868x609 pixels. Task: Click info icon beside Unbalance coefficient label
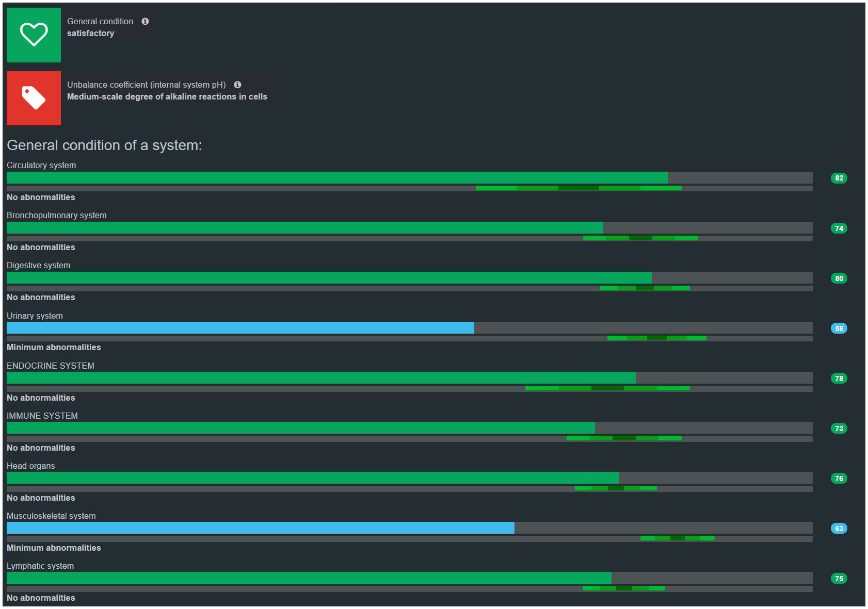(x=237, y=85)
